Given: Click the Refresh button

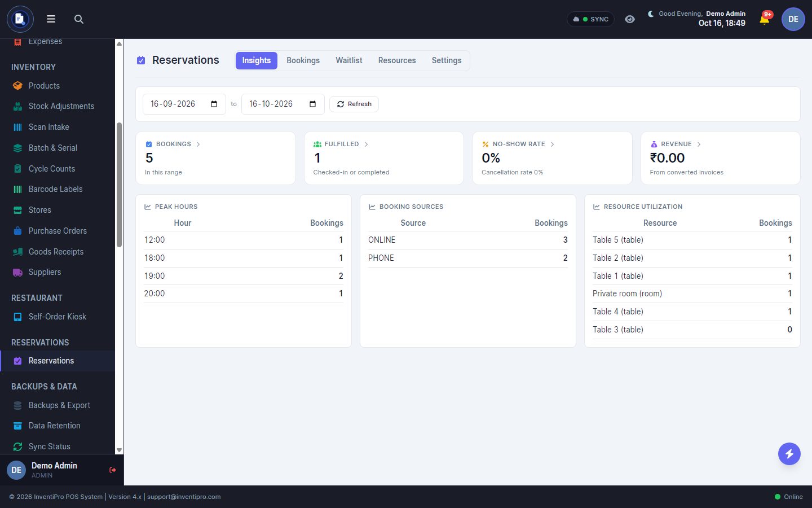Looking at the screenshot, I should click(354, 104).
